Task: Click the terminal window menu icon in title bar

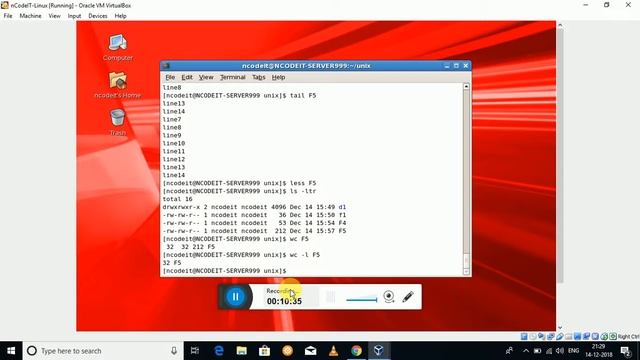Action: 166,66
